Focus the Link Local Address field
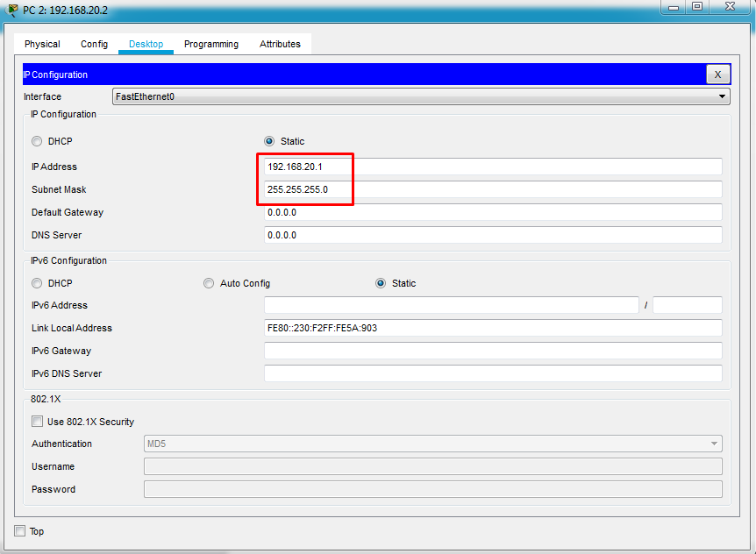This screenshot has width=756, height=554. [493, 328]
